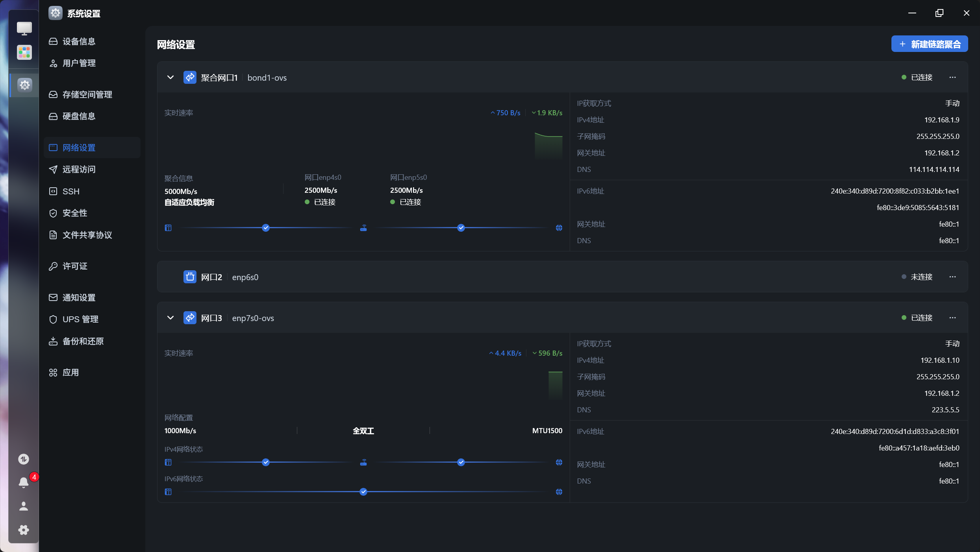Click the 新建链路聚合 button
Screen dimensions: 980x552
[929, 44]
